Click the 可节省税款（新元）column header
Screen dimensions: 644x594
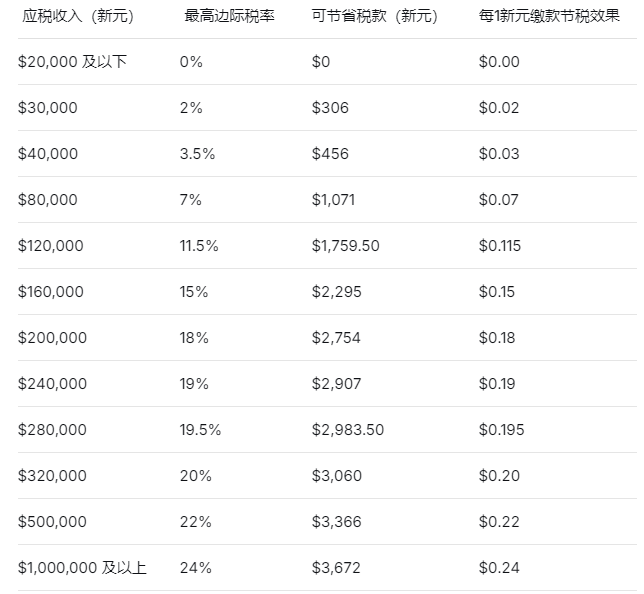[375, 17]
